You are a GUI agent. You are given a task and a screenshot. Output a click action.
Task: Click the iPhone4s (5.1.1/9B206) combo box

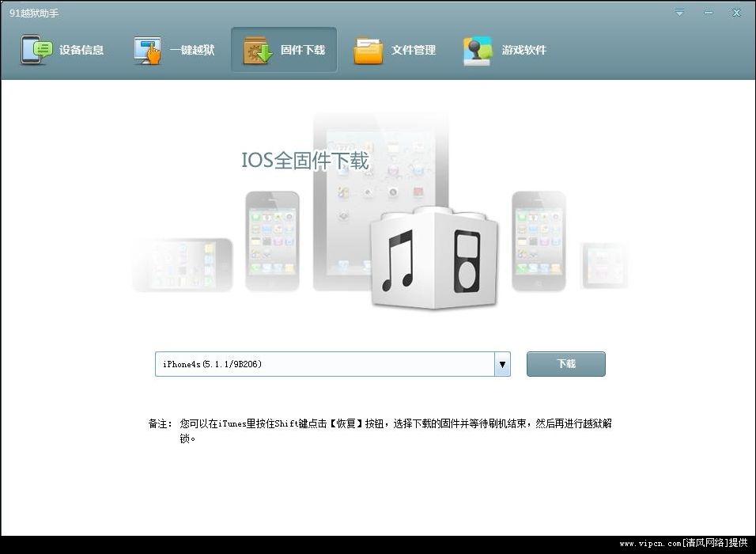point(324,364)
